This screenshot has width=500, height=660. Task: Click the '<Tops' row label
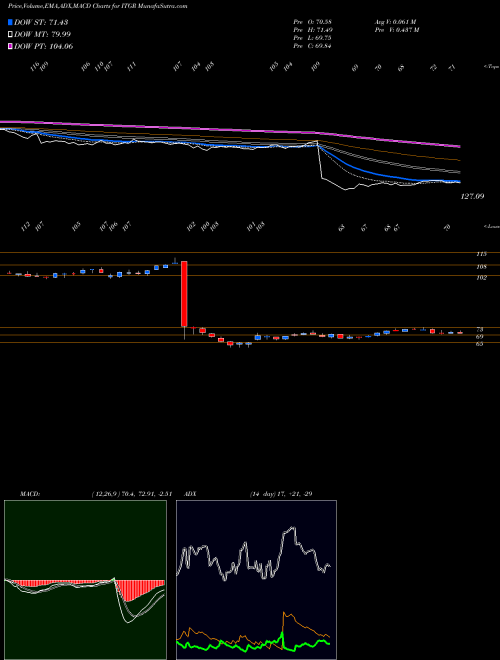coord(492,67)
